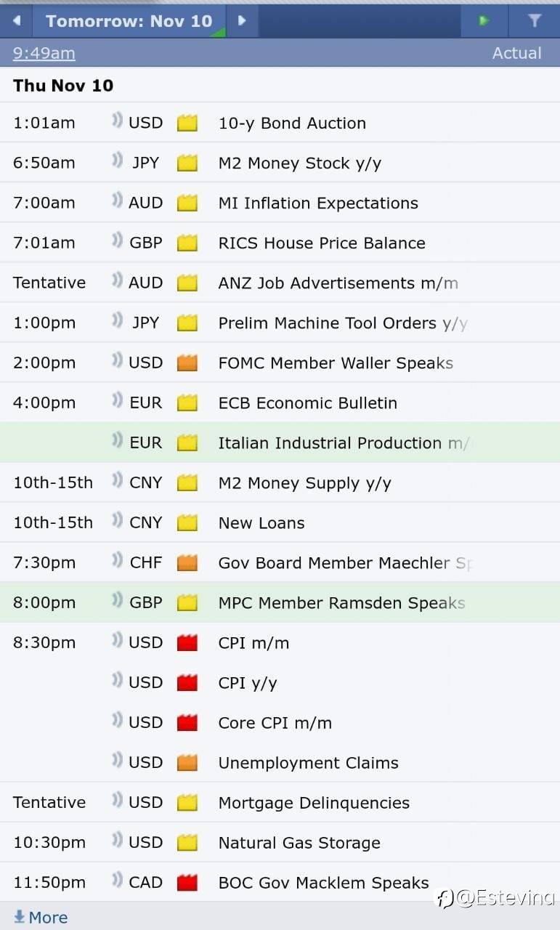Click orange impact icon for Waller Speaks

[187, 363]
